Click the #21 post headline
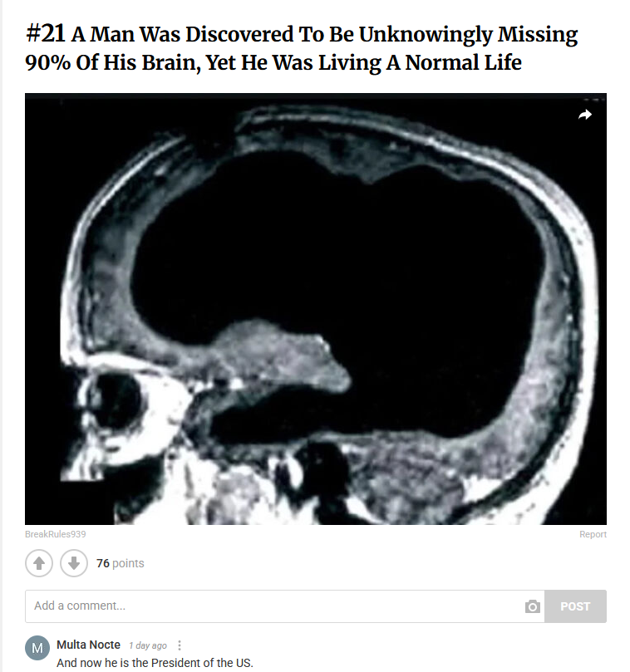Viewport: 630px width, 672px height. click(302, 48)
